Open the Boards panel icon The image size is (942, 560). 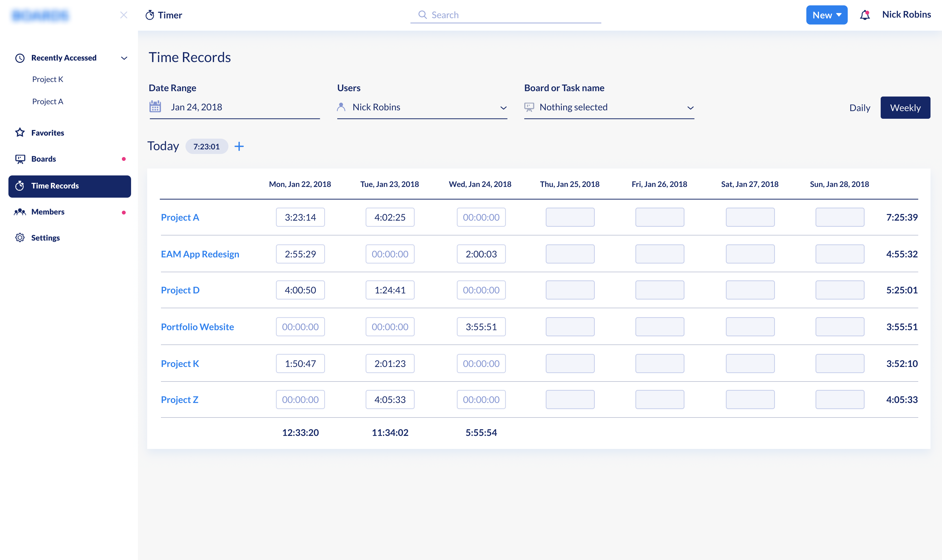[x=20, y=159]
